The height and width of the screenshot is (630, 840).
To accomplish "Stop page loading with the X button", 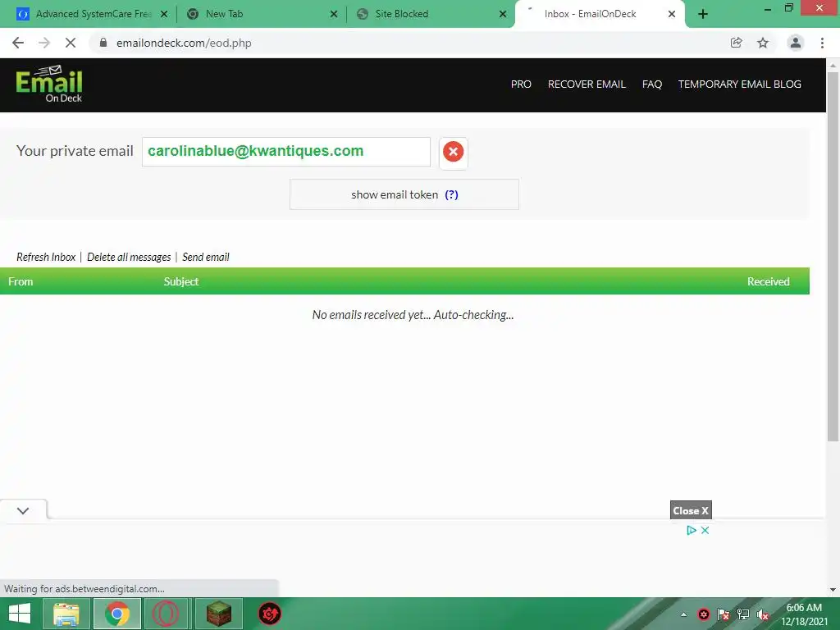I will tap(71, 43).
